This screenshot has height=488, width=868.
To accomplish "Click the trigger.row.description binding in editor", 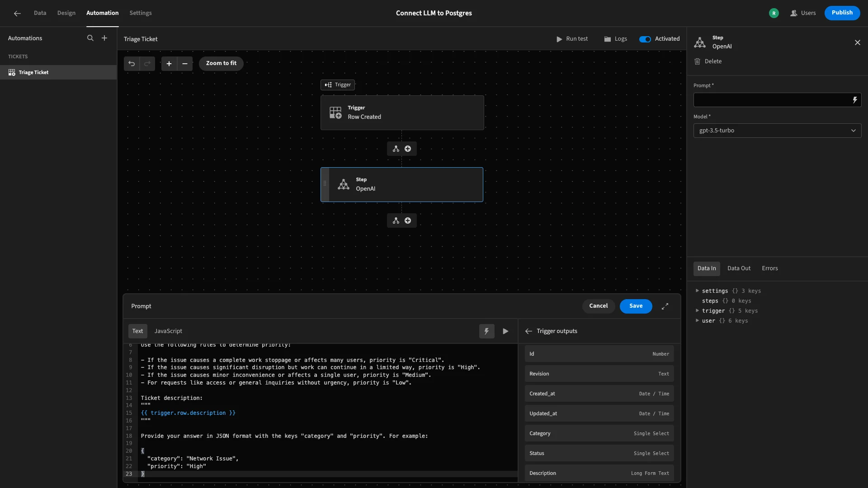I will click(x=188, y=413).
